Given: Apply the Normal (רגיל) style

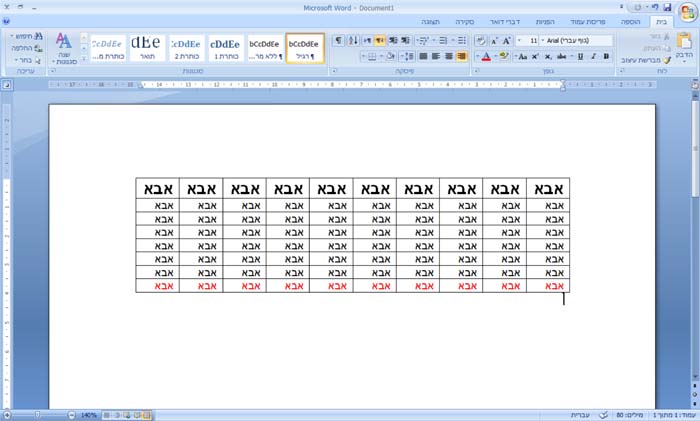Looking at the screenshot, I should coord(305,48).
